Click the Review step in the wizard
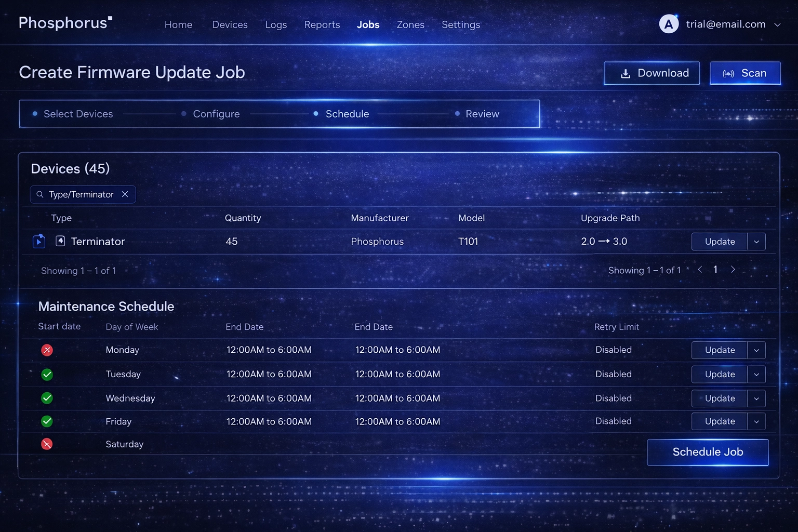This screenshot has width=798, height=532. [x=482, y=114]
